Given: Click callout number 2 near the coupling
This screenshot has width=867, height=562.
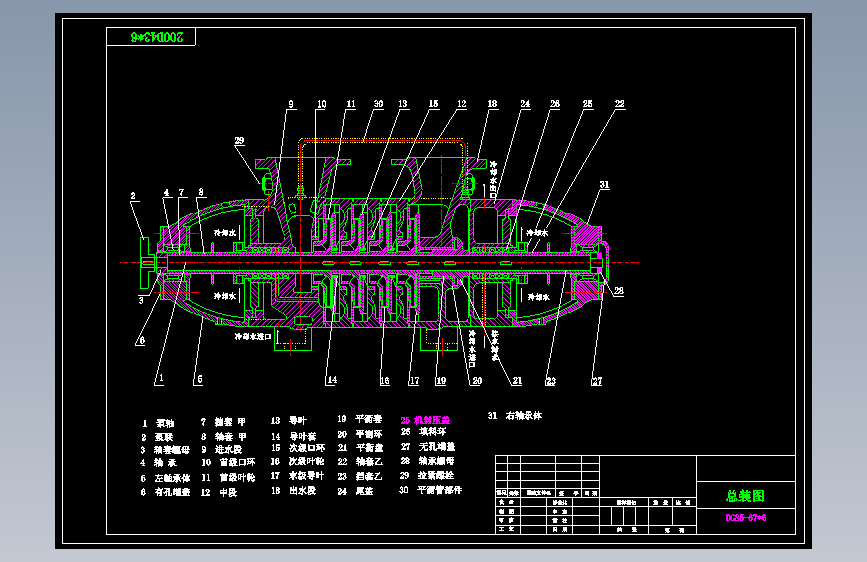Looking at the screenshot, I should click(x=133, y=196).
